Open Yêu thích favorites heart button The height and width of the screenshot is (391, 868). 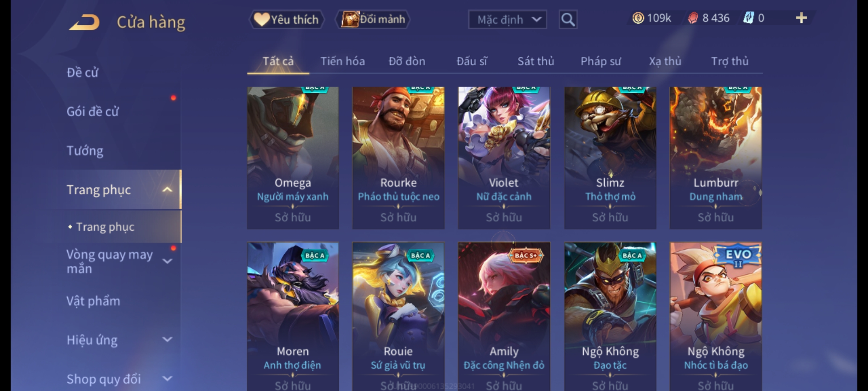pos(286,20)
